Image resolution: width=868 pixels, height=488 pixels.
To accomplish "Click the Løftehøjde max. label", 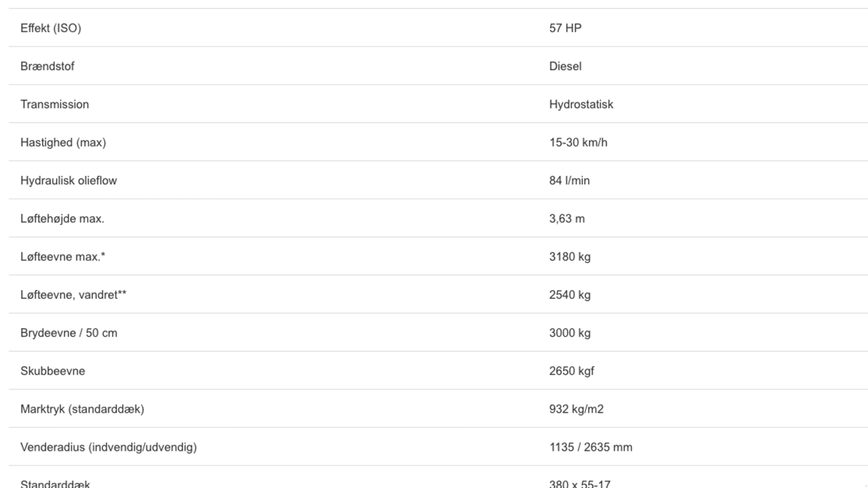I will [62, 219].
